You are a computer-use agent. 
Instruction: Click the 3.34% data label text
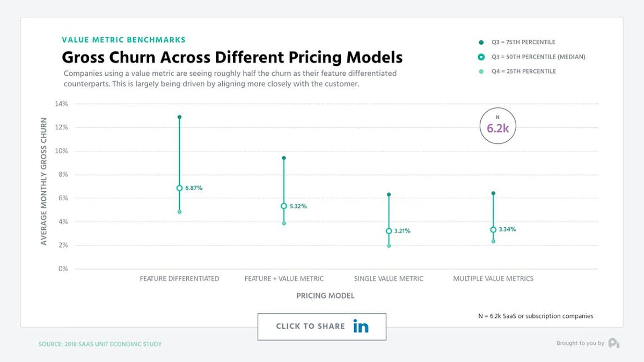508,228
